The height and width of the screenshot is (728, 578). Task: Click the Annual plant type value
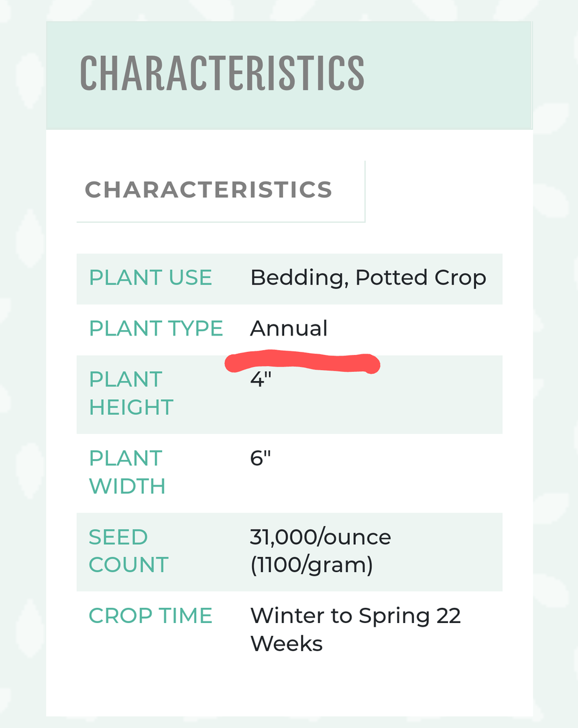coord(289,328)
